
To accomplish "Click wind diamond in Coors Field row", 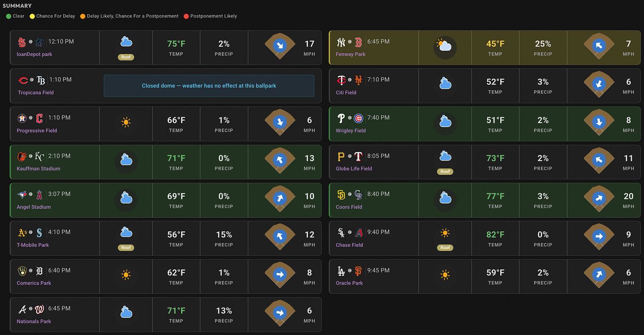I will pyautogui.click(x=599, y=198).
